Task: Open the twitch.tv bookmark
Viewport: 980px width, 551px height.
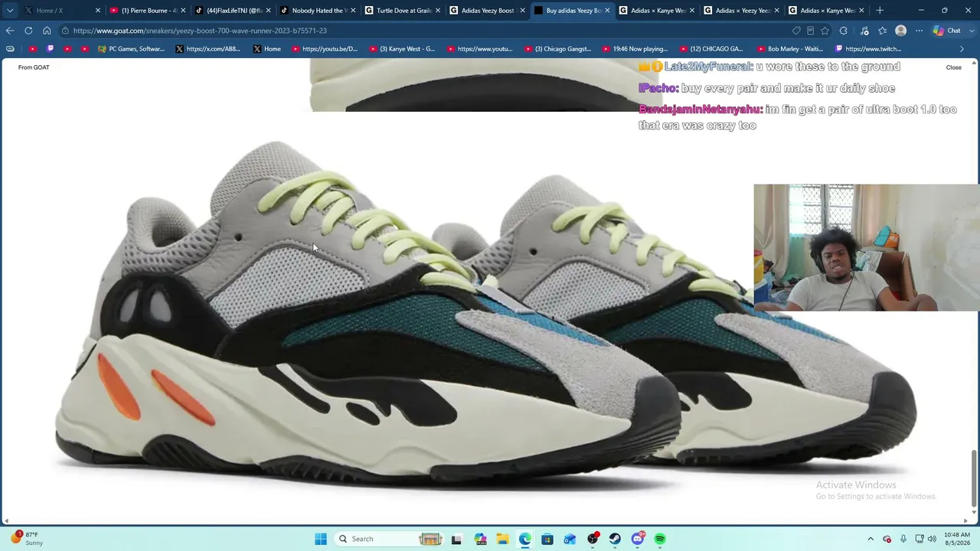Action: (x=868, y=49)
